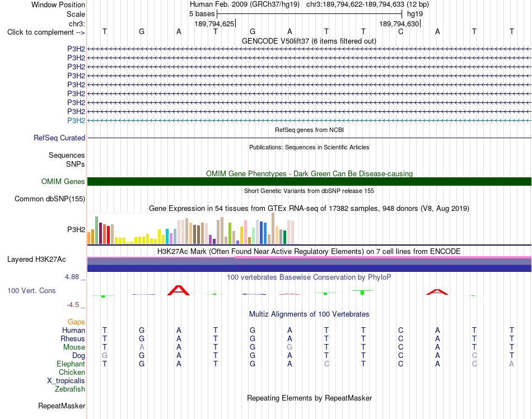Screen dimensions: 532x419
Task: Open 'Repeating Elements by RepeatMasker' title
Action: 309,398
